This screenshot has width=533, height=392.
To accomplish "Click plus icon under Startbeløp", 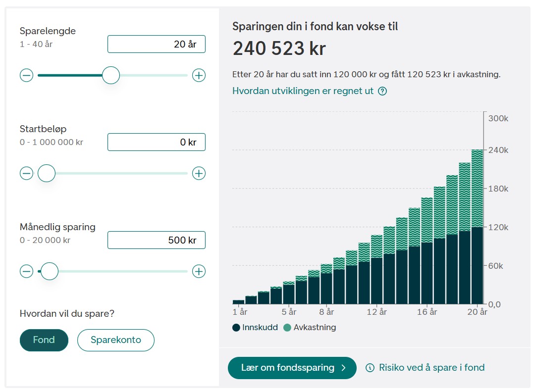I will click(x=199, y=174).
